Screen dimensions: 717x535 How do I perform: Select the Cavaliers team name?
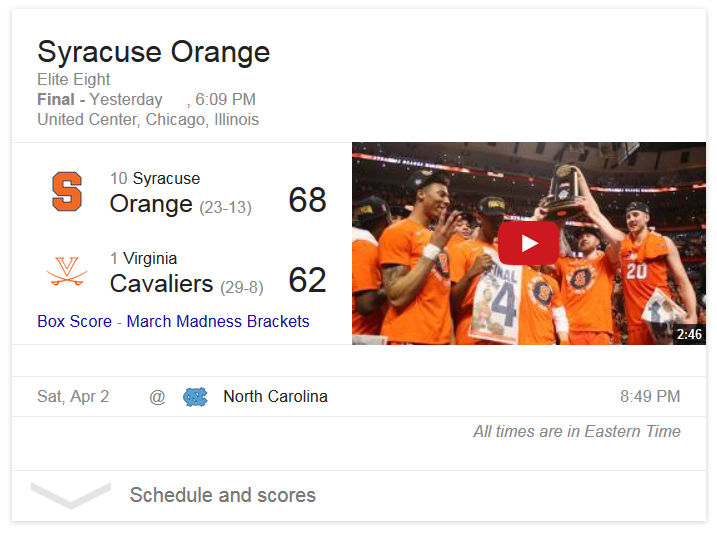pyautogui.click(x=161, y=284)
